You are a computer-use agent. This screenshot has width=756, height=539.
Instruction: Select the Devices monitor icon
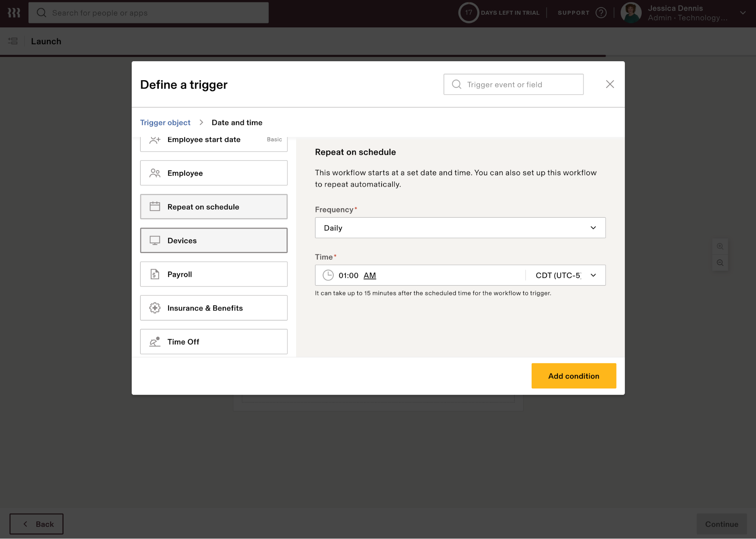click(154, 240)
